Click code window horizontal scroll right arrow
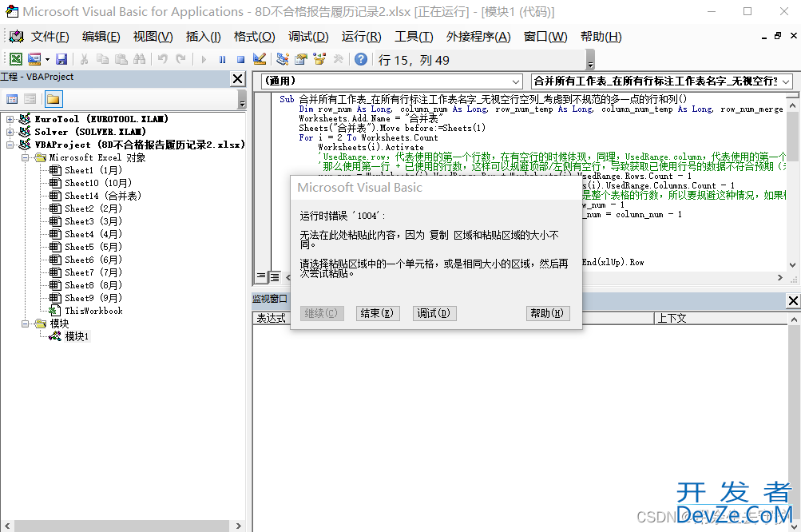Image resolution: width=801 pixels, height=532 pixels. [x=779, y=277]
